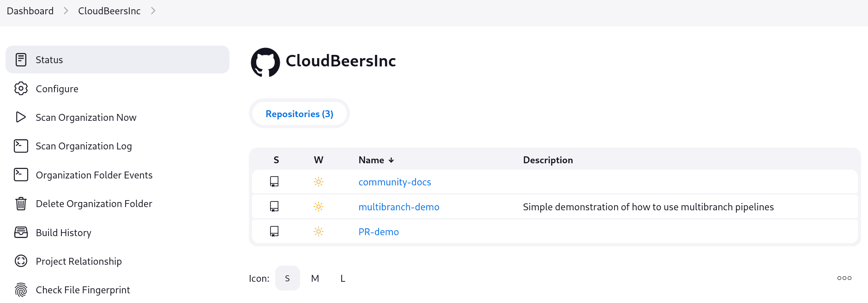
Task: Click the Delete Organization Folder trash icon
Action: pyautogui.click(x=21, y=203)
